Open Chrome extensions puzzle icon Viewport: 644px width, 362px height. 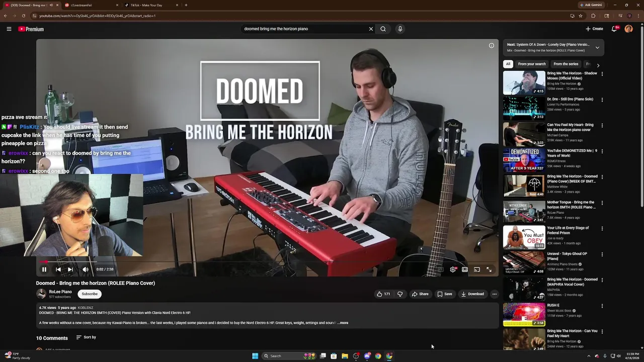593,16
